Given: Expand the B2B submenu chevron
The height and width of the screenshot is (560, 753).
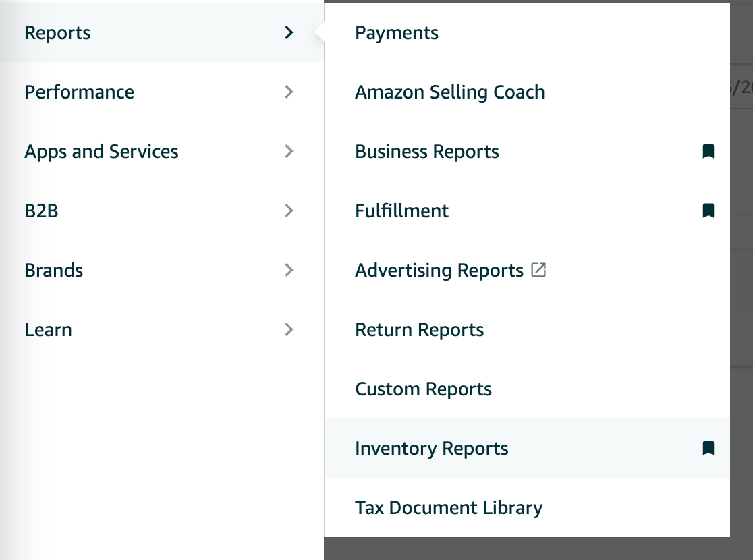Looking at the screenshot, I should click(x=289, y=211).
